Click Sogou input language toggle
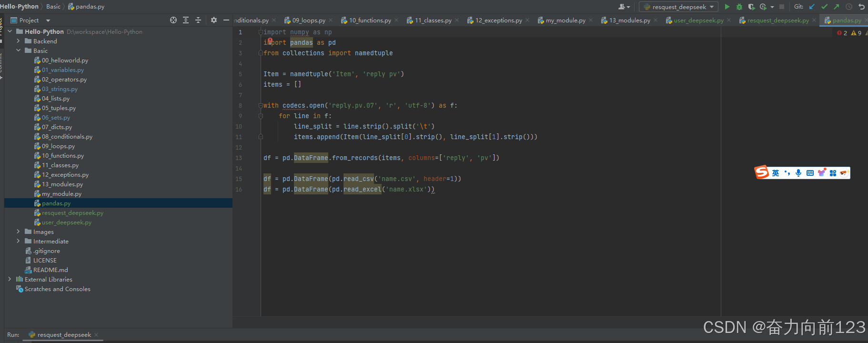Image resolution: width=868 pixels, height=343 pixels. click(775, 173)
